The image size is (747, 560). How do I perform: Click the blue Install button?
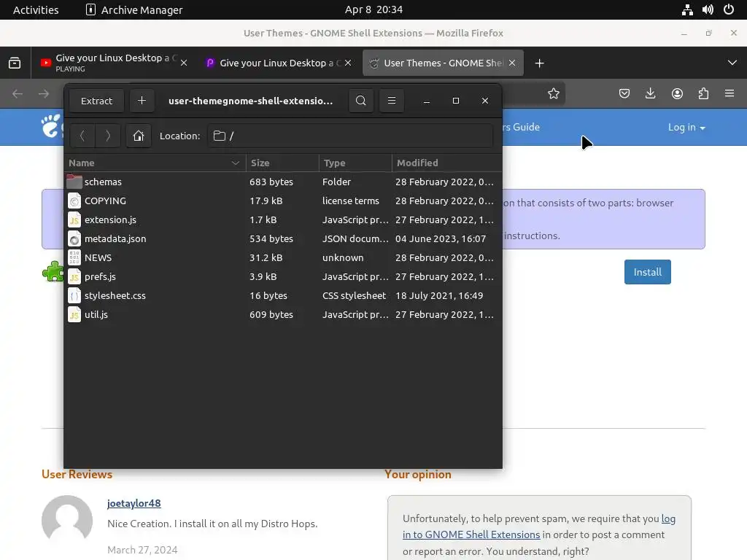coord(648,272)
